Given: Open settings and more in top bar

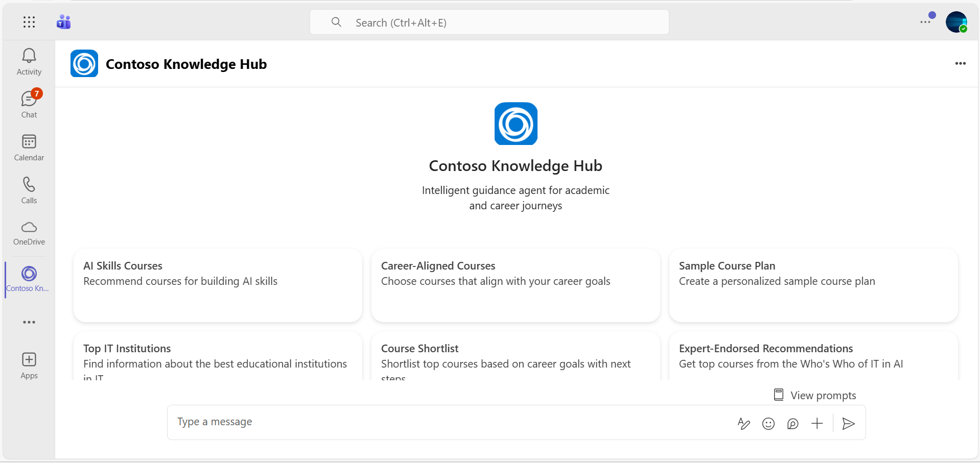Looking at the screenshot, I should 925,22.
